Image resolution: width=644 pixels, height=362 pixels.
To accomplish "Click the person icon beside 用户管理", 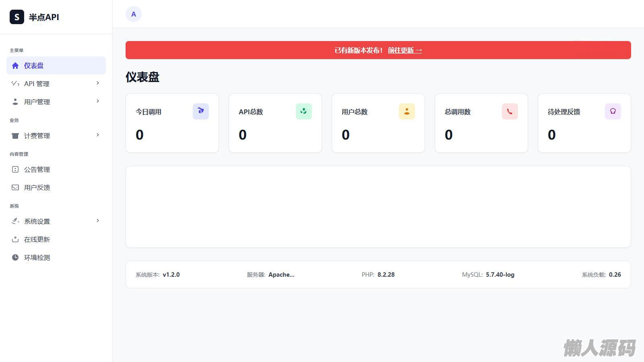I will 15,102.
